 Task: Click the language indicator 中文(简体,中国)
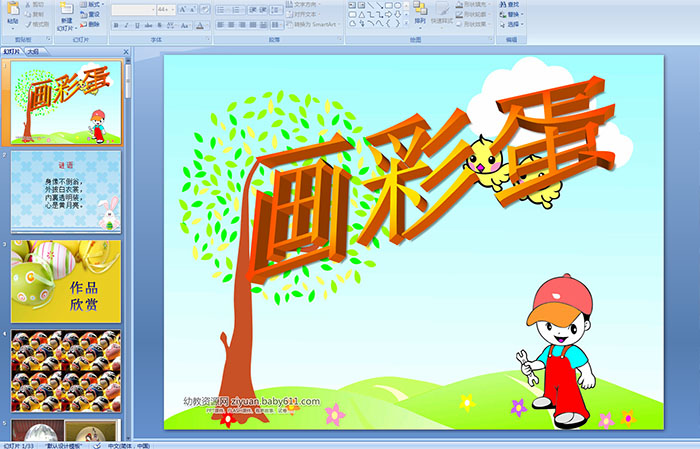(x=129, y=446)
